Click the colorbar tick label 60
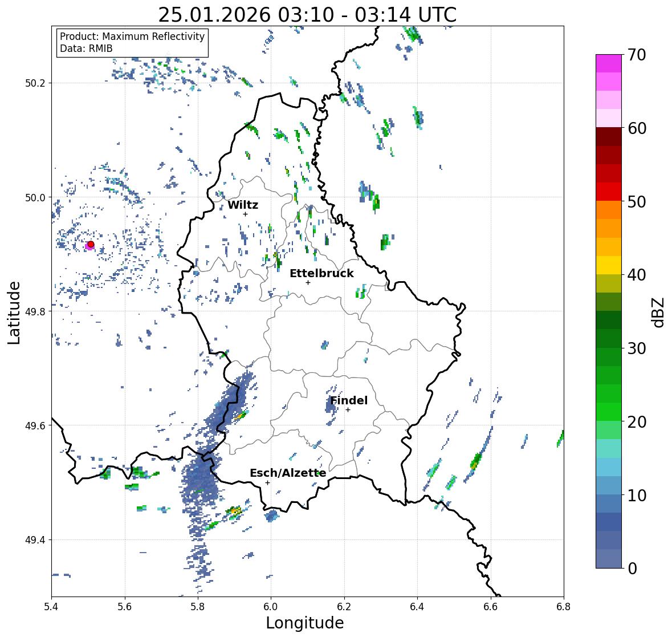This screenshot has height=637, width=672. click(637, 128)
